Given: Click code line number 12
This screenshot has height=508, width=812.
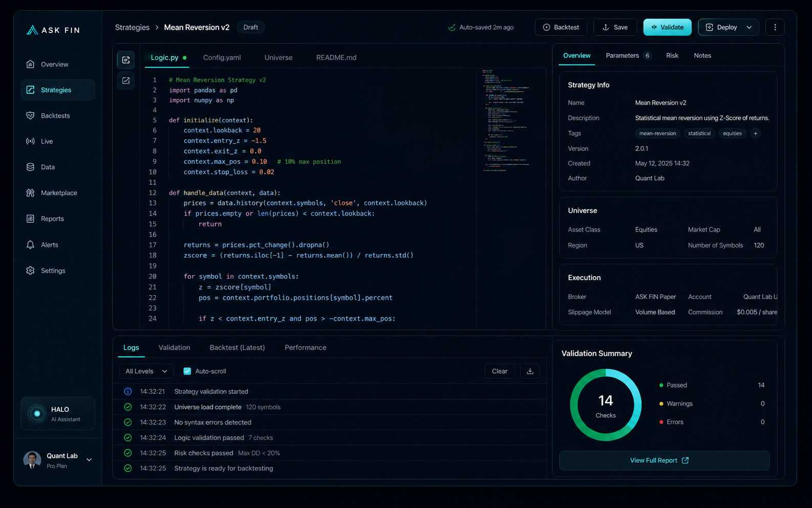Looking at the screenshot, I should point(153,193).
